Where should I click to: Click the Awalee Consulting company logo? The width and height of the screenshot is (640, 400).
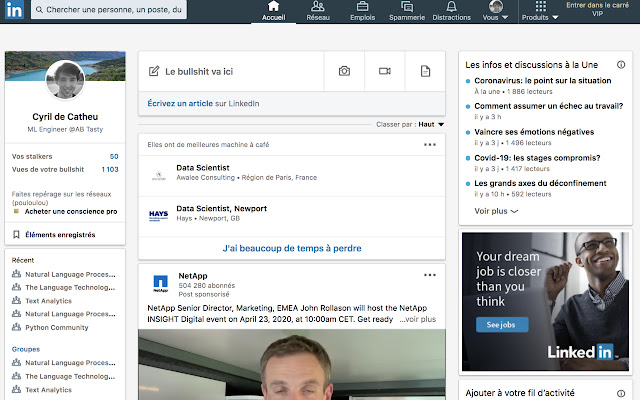tap(158, 176)
